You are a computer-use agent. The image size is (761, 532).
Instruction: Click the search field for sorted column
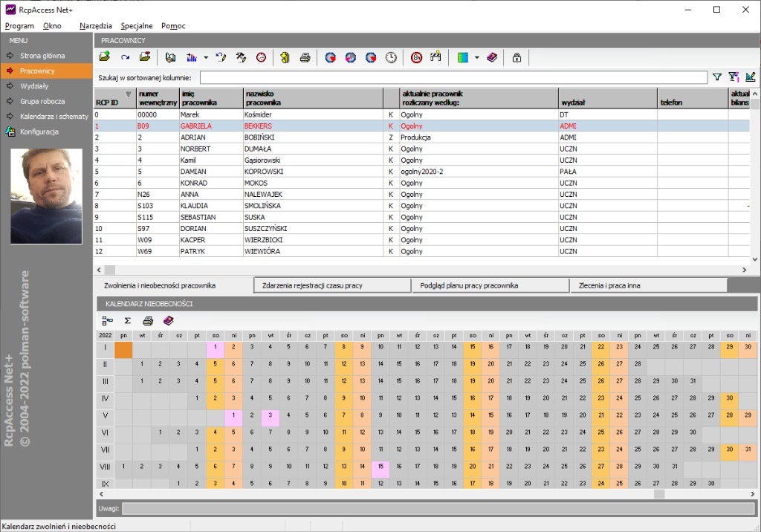click(453, 77)
